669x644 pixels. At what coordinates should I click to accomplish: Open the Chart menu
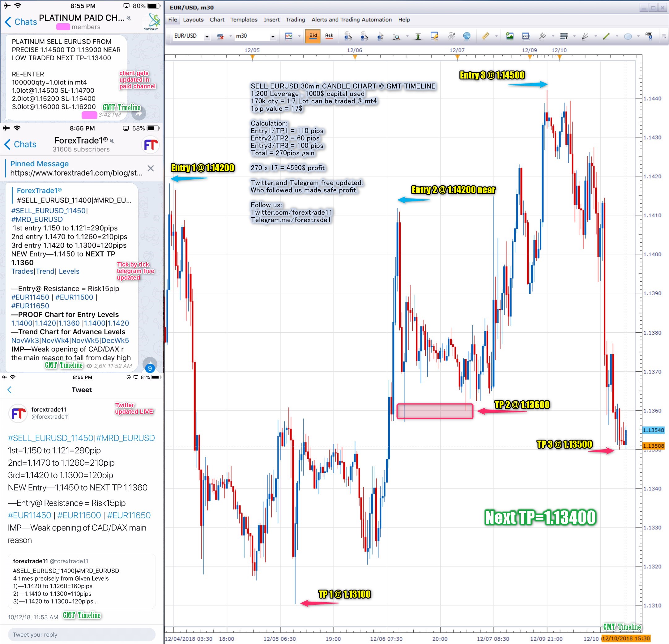[217, 20]
